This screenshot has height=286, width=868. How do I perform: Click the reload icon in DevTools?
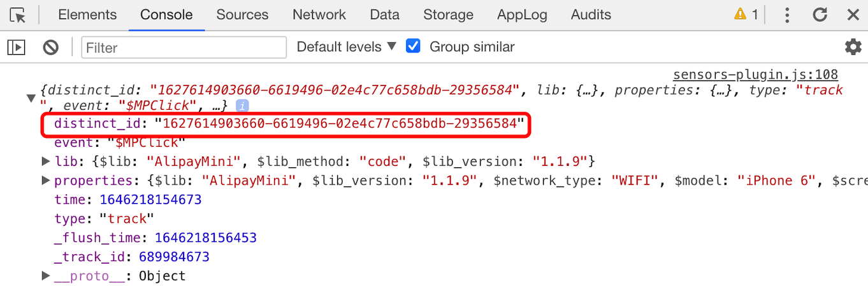click(x=820, y=15)
